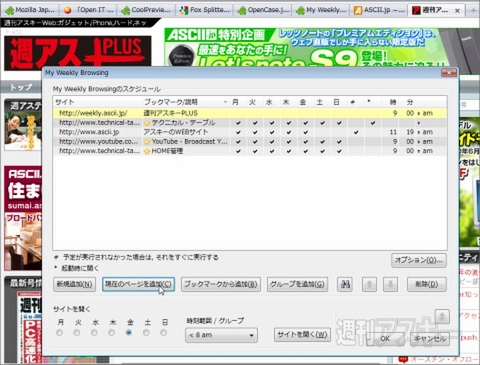Click 現在のページを追加(C) button
Screen dimensions: 480x365
(138, 284)
